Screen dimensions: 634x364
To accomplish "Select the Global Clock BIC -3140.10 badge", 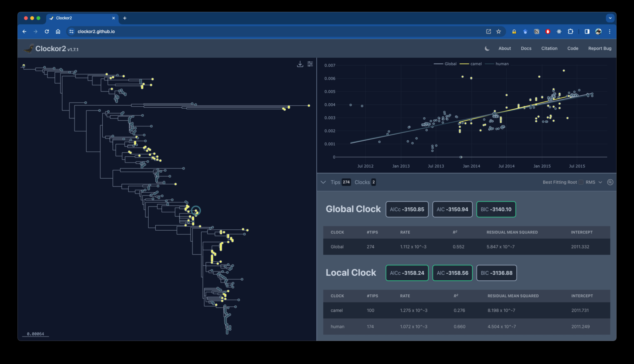I will (x=496, y=209).
